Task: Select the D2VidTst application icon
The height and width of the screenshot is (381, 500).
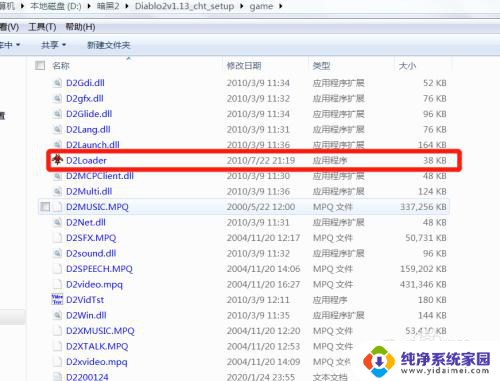Action: [57, 300]
